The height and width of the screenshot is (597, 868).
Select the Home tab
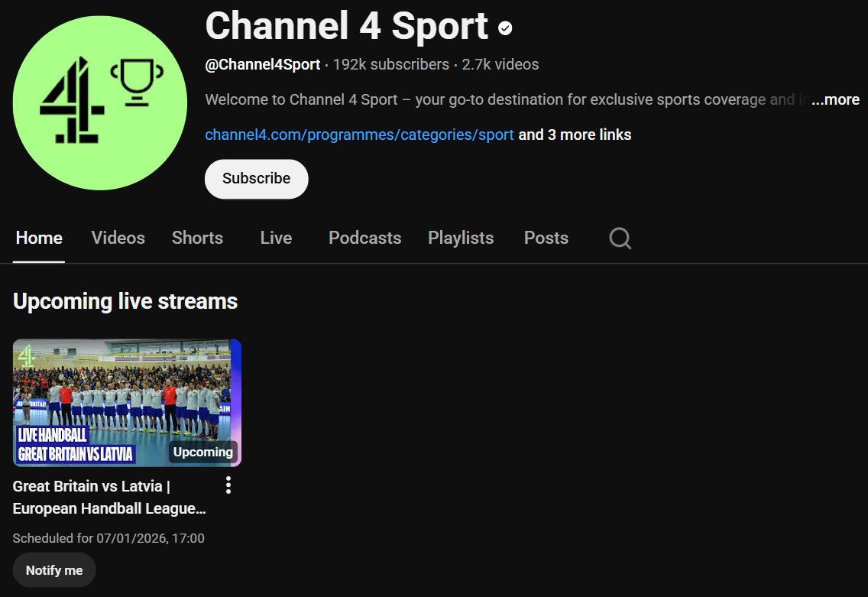click(39, 238)
